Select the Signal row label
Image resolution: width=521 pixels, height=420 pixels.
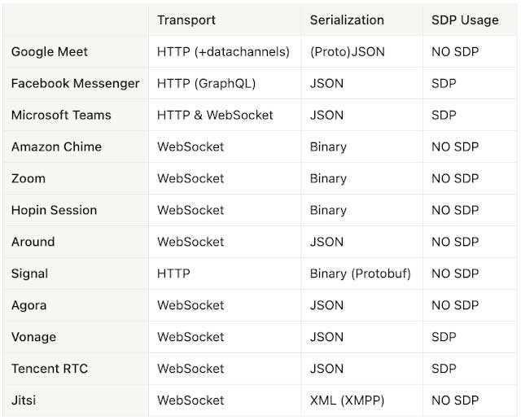[29, 274]
